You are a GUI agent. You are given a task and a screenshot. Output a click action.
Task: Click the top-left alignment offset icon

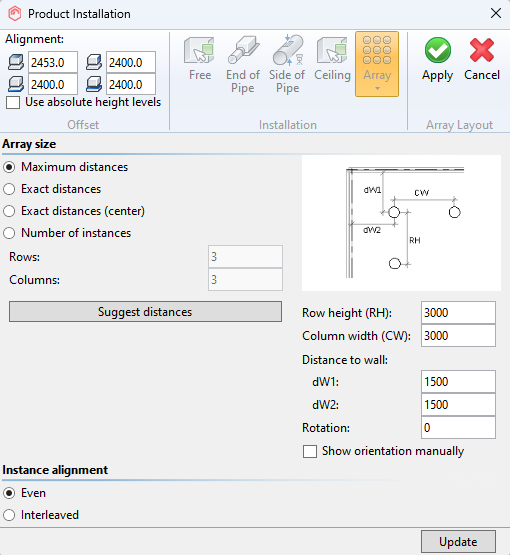16,62
